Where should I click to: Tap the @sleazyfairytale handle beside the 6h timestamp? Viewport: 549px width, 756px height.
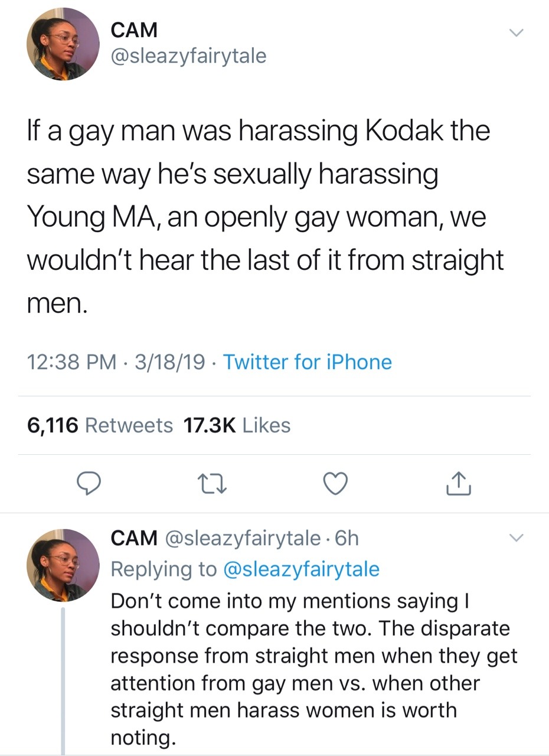click(243, 538)
